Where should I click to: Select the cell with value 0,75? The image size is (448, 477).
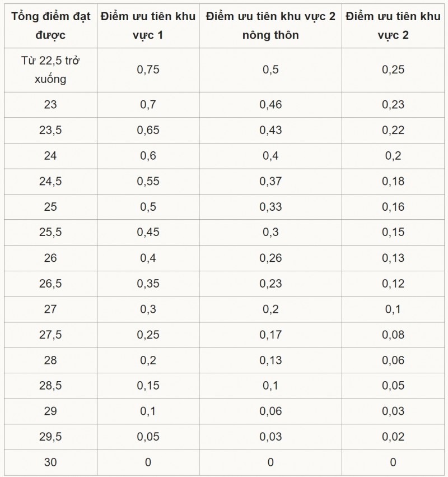(148, 70)
